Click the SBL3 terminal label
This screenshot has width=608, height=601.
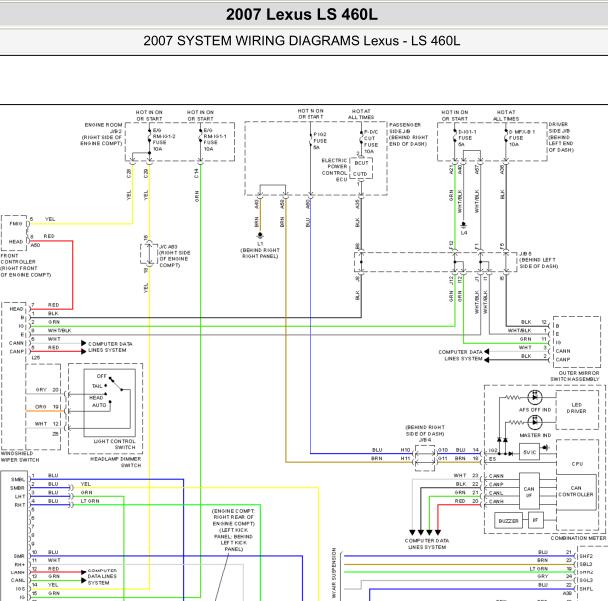click(x=586, y=564)
